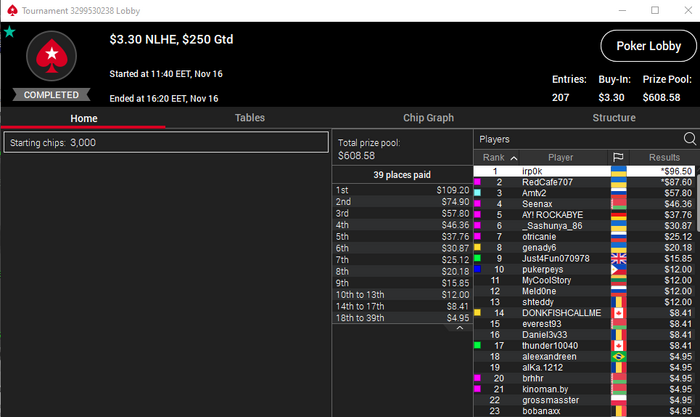Click the 2nd place $74.90 payout row
The width and height of the screenshot is (700, 417).
pos(402,202)
